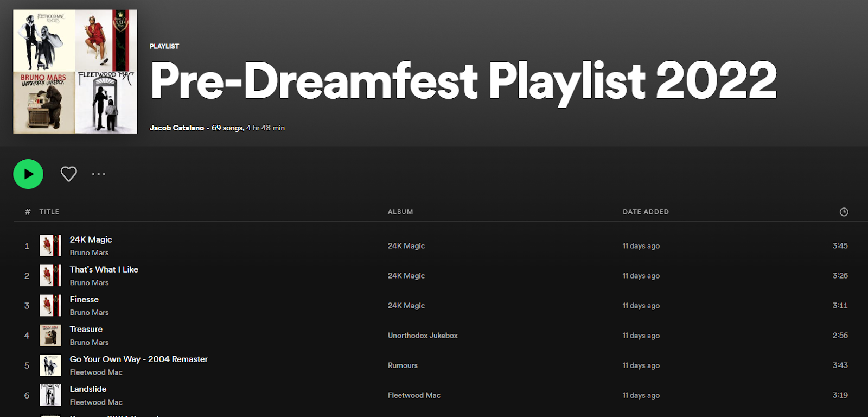The image size is (868, 417).
Task: Open album 24K Magic in row 3
Action: [x=406, y=305]
